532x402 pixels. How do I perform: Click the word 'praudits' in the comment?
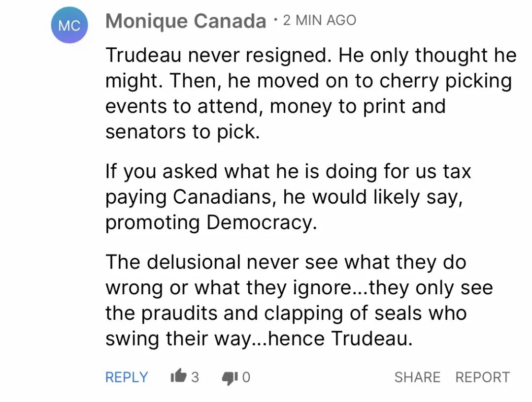(179, 313)
